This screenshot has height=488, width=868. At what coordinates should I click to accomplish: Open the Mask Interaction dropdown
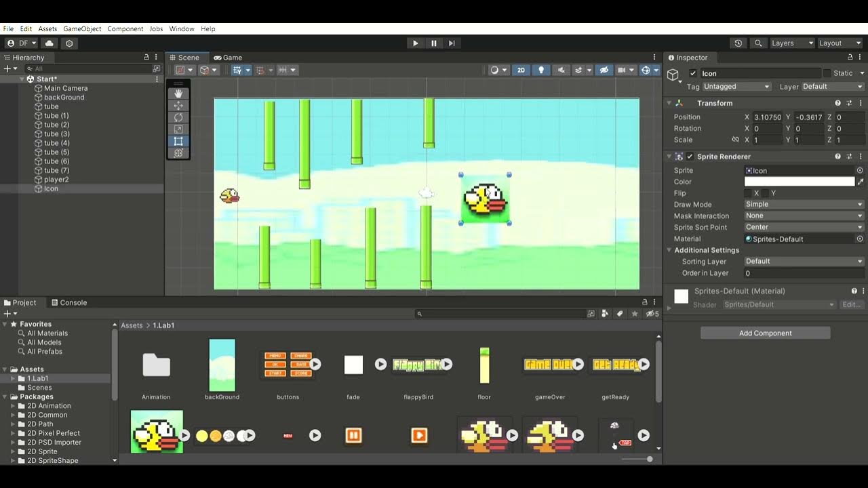[x=804, y=216]
